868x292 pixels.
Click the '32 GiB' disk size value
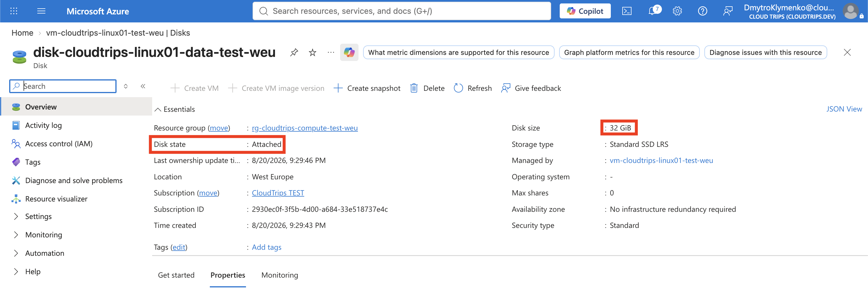[x=620, y=128]
